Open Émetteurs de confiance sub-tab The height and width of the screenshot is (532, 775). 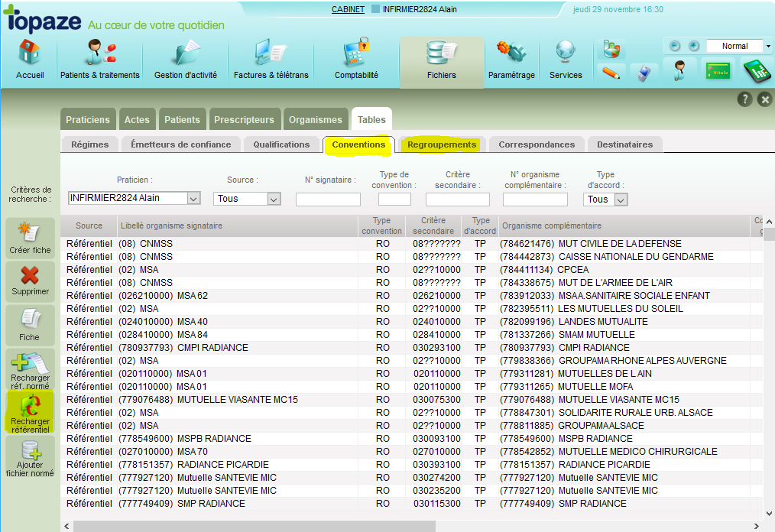pyautogui.click(x=181, y=144)
